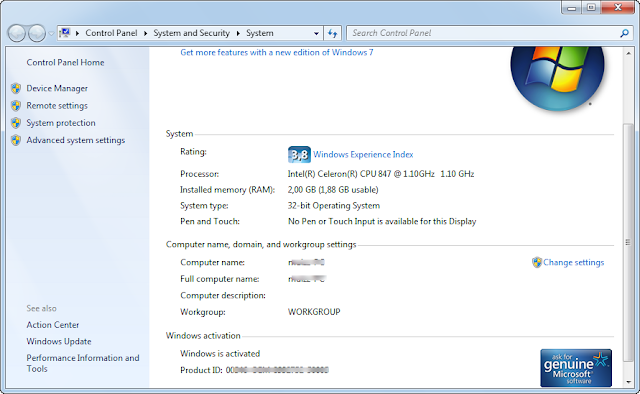Expand the arrow before Control Panel breadcrumb
This screenshot has height=394, width=640.
click(77, 33)
